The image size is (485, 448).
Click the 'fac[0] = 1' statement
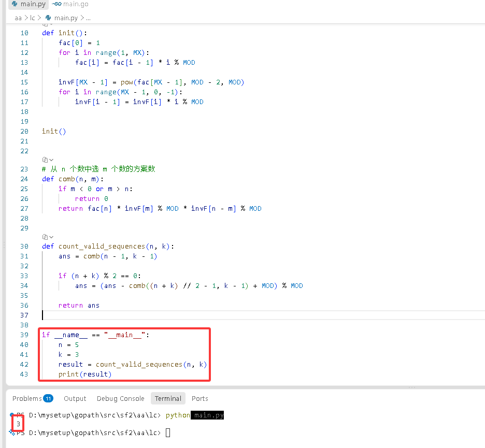[x=79, y=42]
